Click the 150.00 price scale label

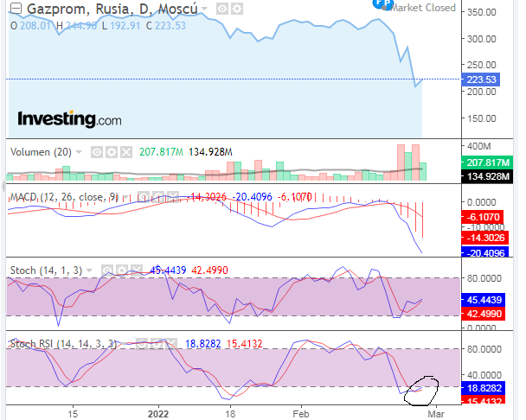click(x=481, y=118)
